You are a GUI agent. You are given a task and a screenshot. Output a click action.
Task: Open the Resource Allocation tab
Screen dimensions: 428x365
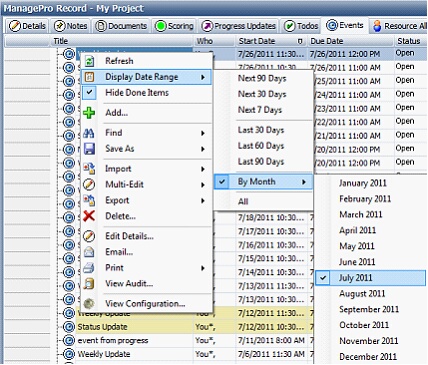pyautogui.click(x=399, y=26)
